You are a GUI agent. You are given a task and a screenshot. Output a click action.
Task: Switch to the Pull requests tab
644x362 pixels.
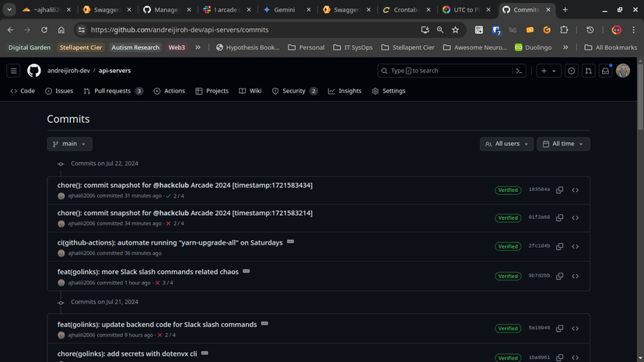113,91
